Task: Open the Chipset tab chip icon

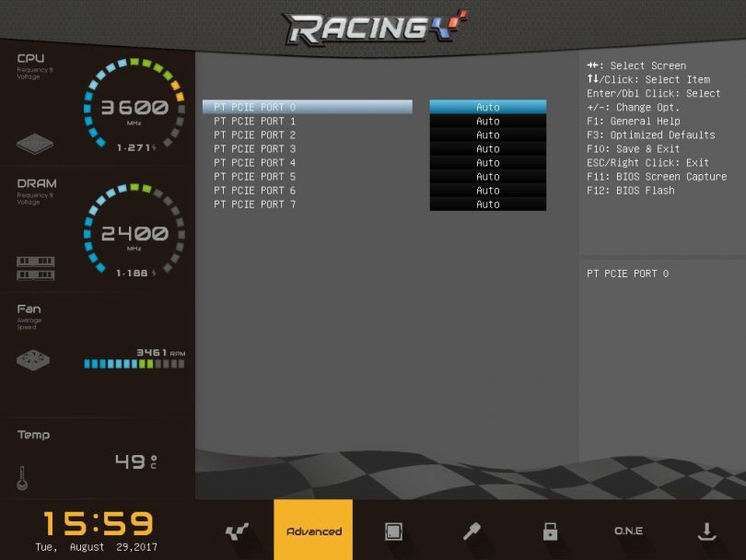Action: tap(393, 531)
